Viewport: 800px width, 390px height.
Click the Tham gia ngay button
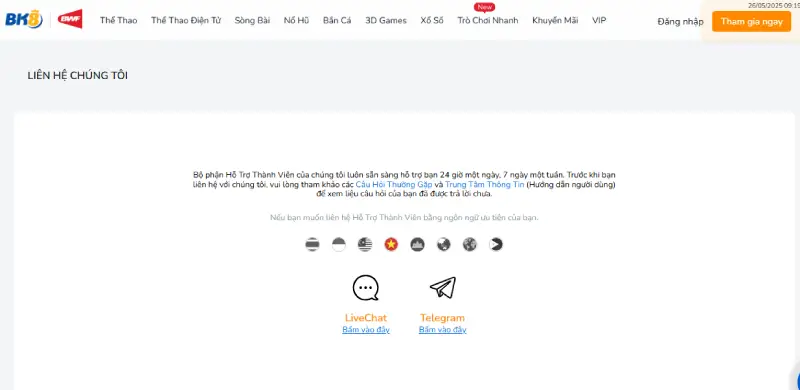(x=752, y=21)
